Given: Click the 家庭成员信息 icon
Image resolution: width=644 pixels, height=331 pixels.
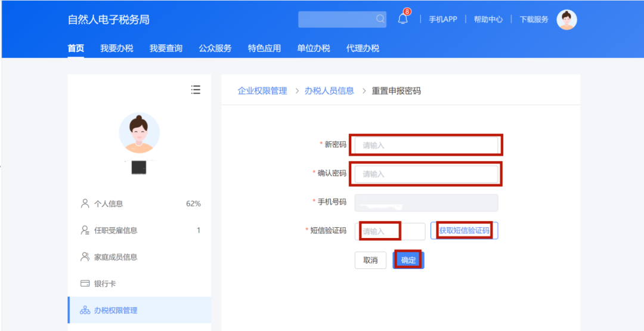Looking at the screenshot, I should 85,257.
